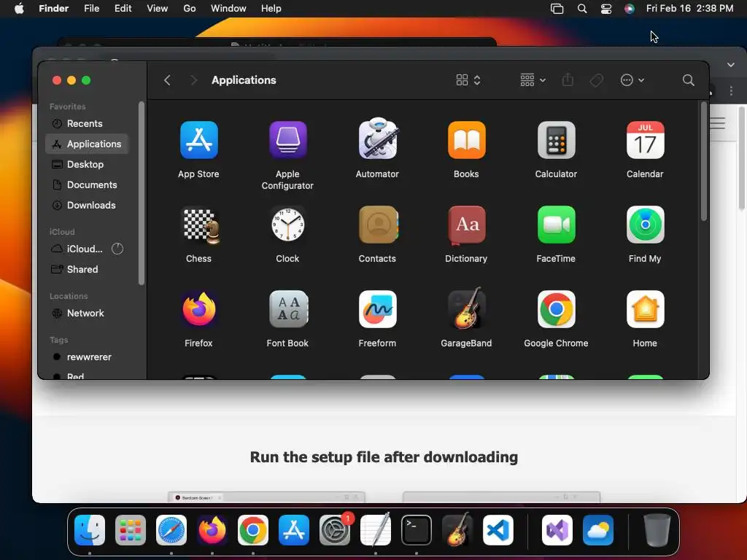Open Apple Configurator app

tap(287, 140)
